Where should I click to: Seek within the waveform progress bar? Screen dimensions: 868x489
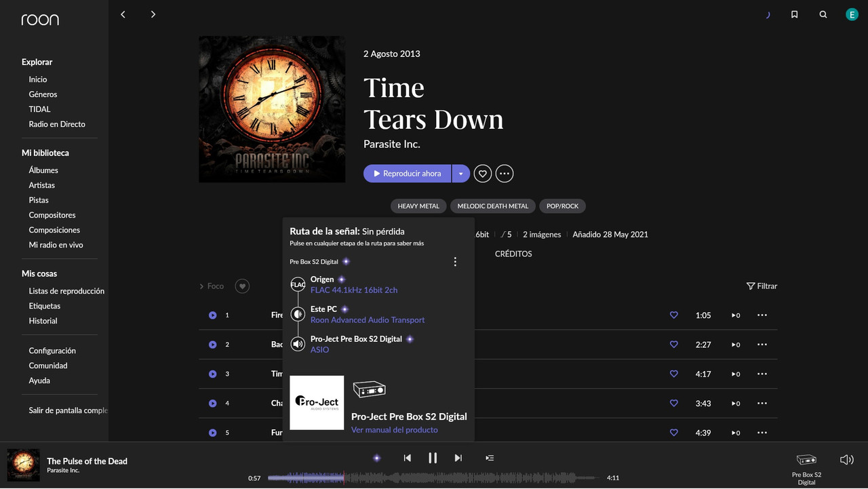433,478
